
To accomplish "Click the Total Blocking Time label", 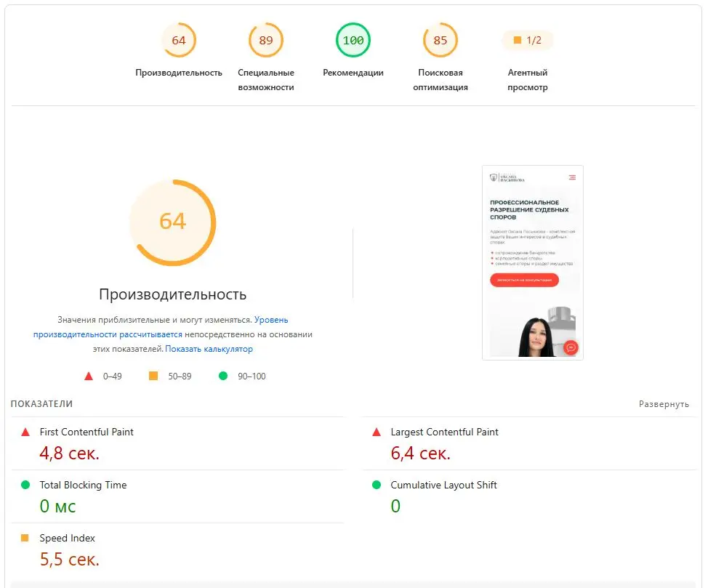I will coord(83,485).
